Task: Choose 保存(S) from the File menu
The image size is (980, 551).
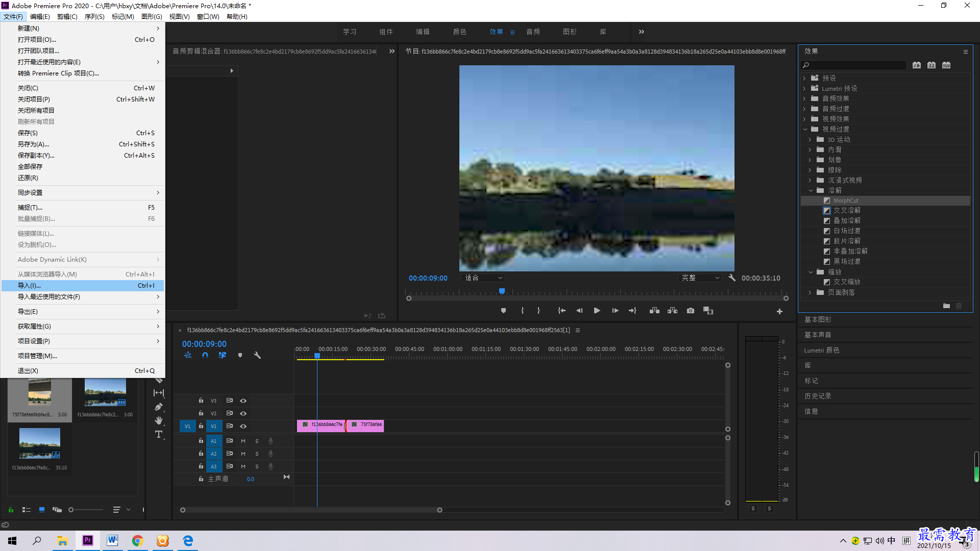Action: (83, 133)
